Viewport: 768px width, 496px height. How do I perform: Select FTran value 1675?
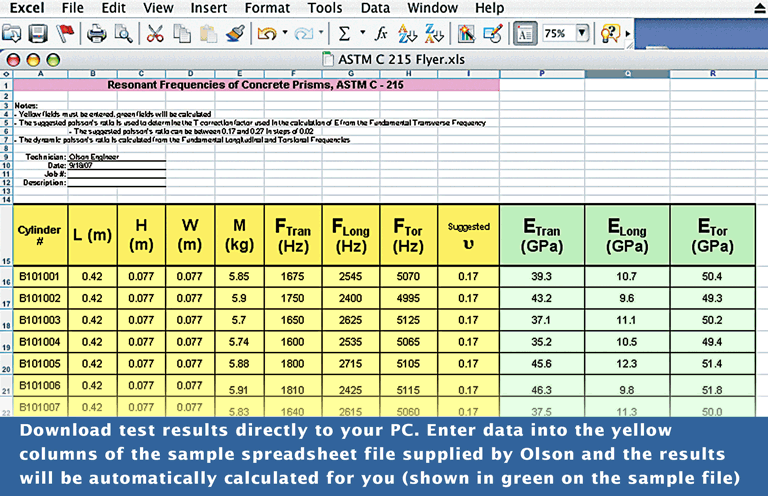point(293,277)
